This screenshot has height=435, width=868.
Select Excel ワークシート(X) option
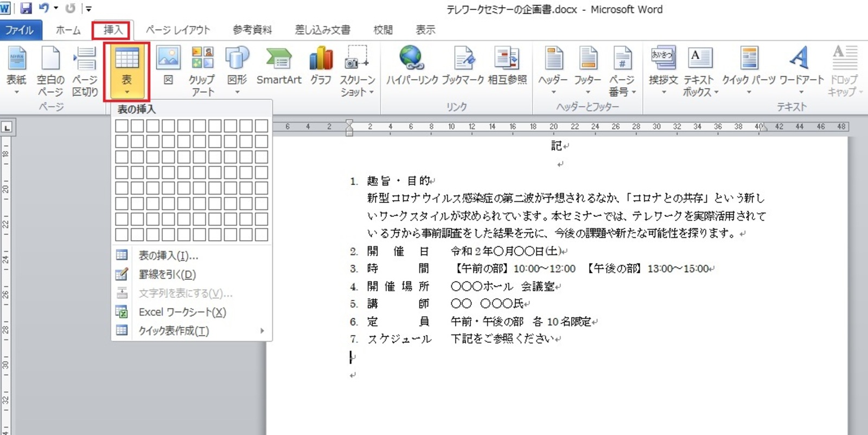pos(182,312)
